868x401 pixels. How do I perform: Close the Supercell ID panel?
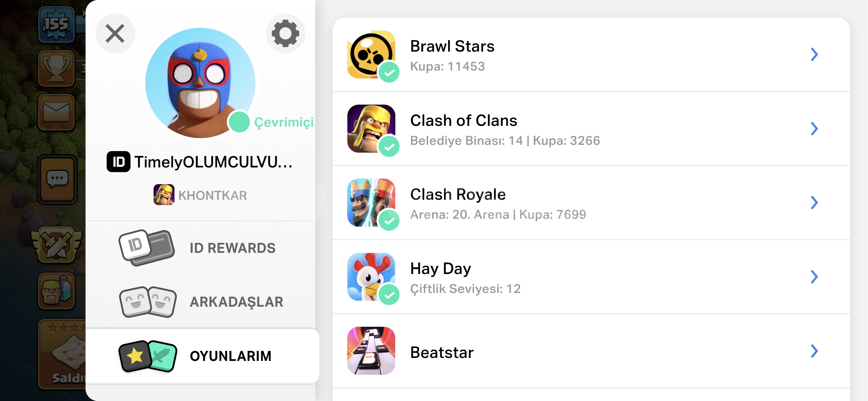pyautogui.click(x=115, y=33)
